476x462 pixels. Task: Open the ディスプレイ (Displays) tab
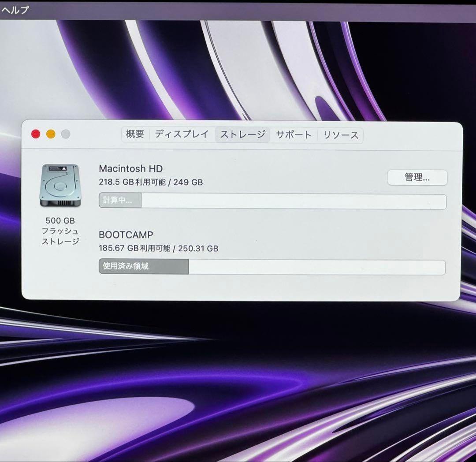180,134
